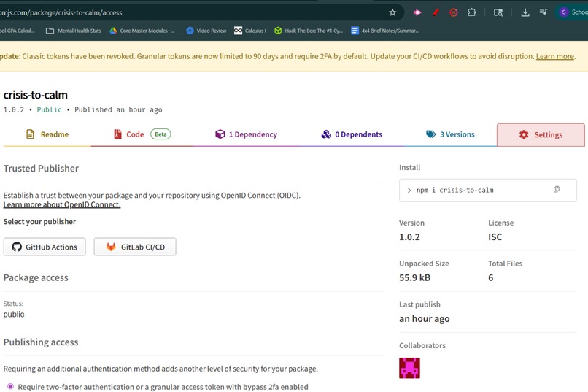Click the collaborator's pink avatar

tap(409, 368)
